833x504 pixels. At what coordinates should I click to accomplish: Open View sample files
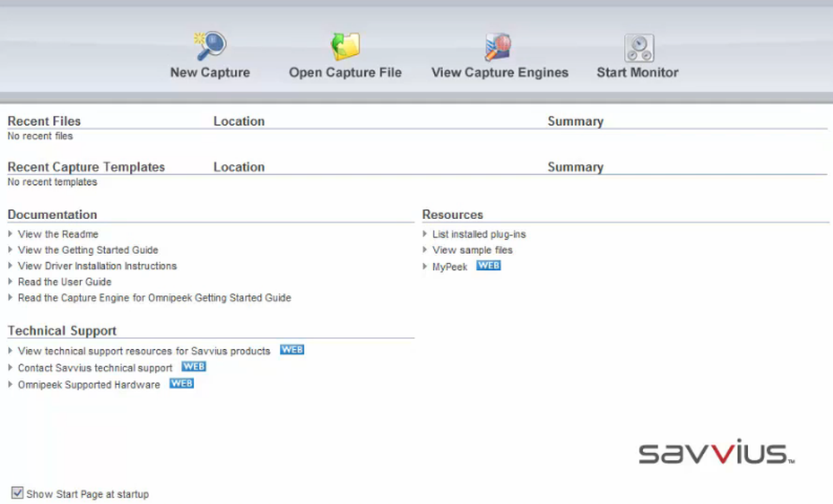tap(472, 250)
